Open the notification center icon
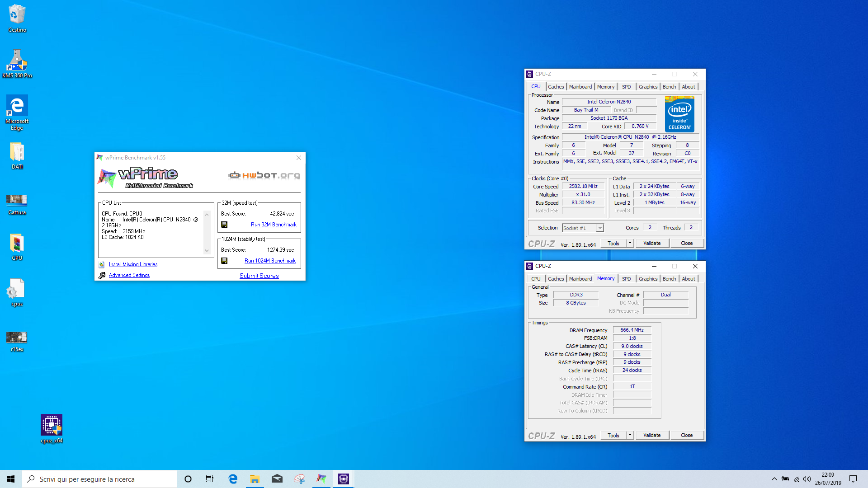Viewport: 868px width, 488px height. [x=853, y=479]
